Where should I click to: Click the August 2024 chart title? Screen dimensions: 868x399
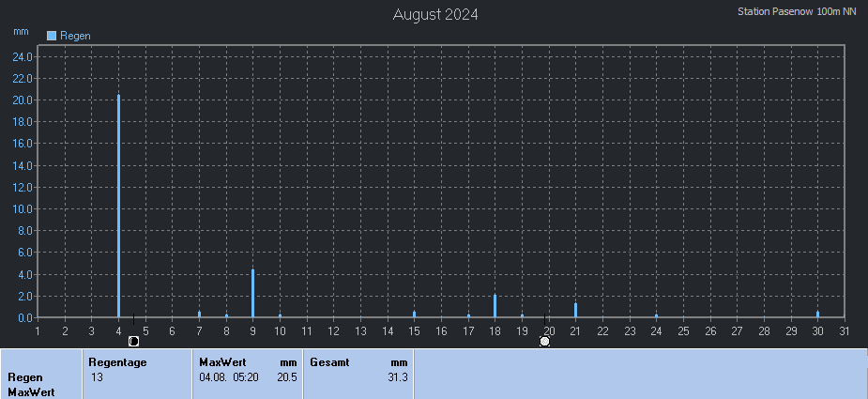click(435, 14)
